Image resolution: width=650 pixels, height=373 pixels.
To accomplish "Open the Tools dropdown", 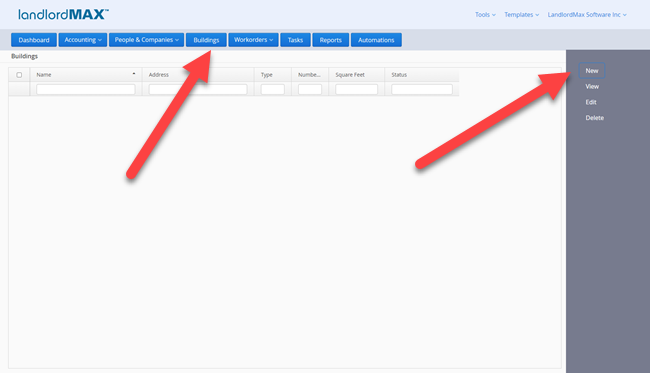I will tap(485, 15).
